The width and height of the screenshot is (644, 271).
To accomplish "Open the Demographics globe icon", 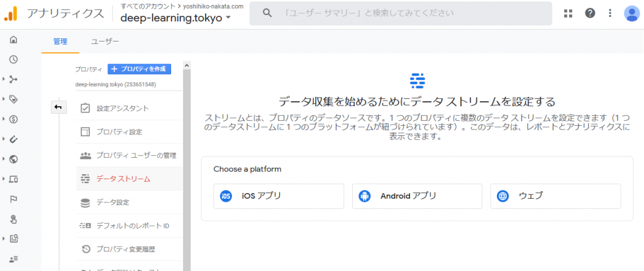I will pyautogui.click(x=14, y=159).
